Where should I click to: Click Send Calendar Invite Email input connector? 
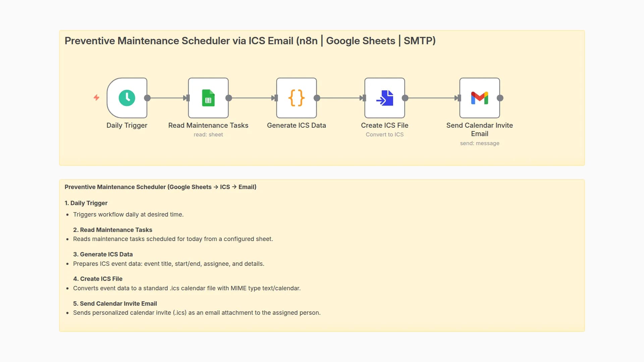click(459, 98)
